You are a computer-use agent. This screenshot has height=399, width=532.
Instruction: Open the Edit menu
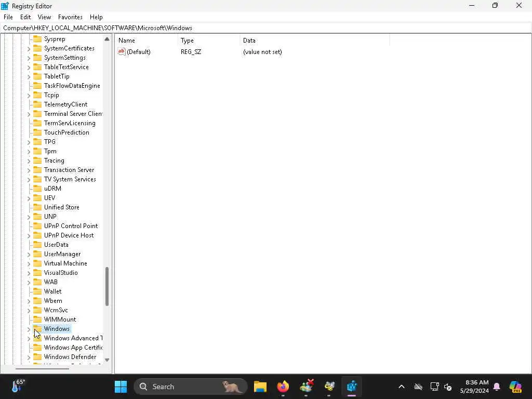click(25, 17)
